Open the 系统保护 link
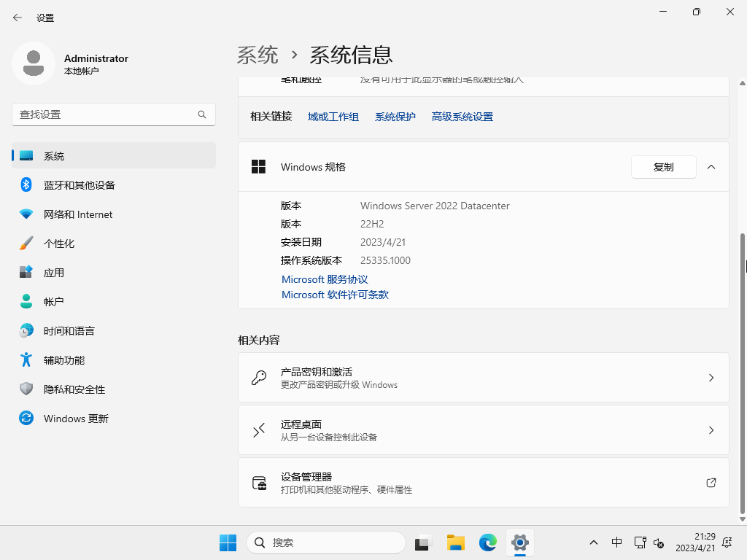 pyautogui.click(x=395, y=117)
